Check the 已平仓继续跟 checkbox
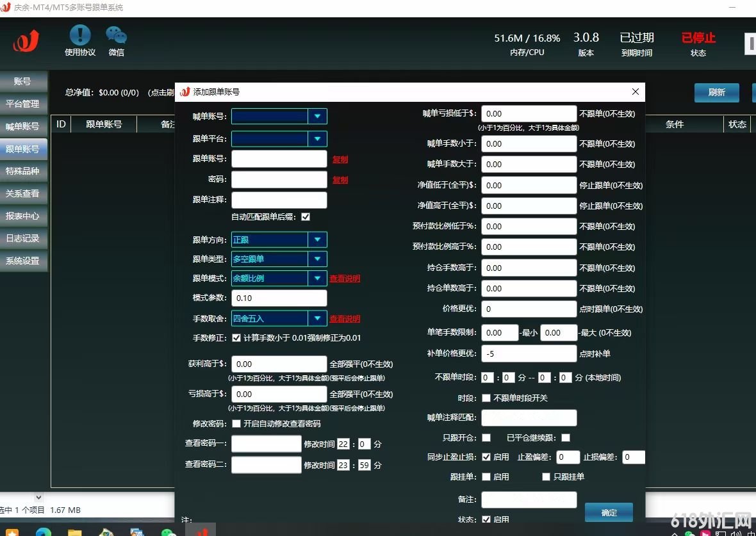The height and width of the screenshot is (536, 756). 564,437
